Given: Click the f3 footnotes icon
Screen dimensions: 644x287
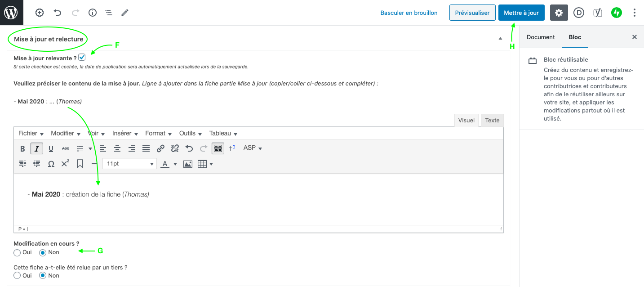Looking at the screenshot, I should coord(232,148).
